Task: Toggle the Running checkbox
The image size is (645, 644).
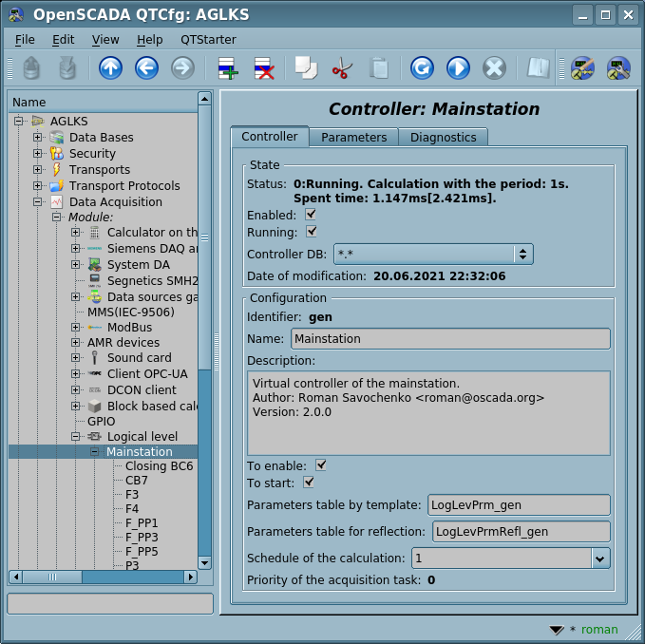Action: [312, 232]
